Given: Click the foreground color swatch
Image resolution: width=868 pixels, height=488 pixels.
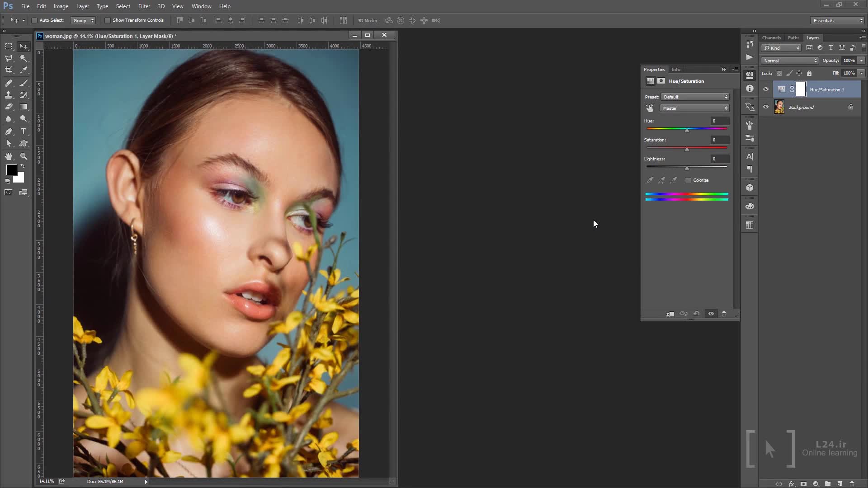Looking at the screenshot, I should coord(11,170).
